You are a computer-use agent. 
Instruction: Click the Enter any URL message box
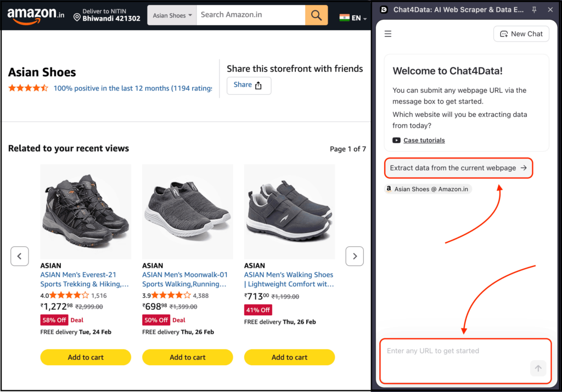click(x=456, y=351)
